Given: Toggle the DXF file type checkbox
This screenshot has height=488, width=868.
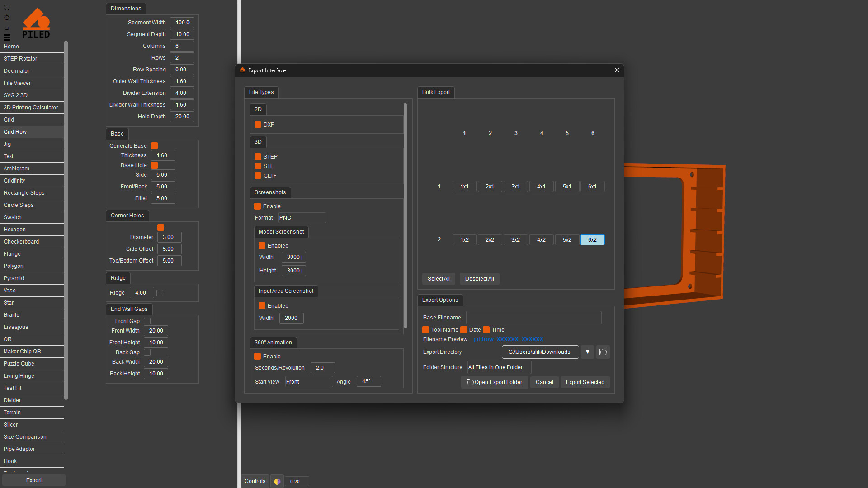Looking at the screenshot, I should (x=258, y=125).
